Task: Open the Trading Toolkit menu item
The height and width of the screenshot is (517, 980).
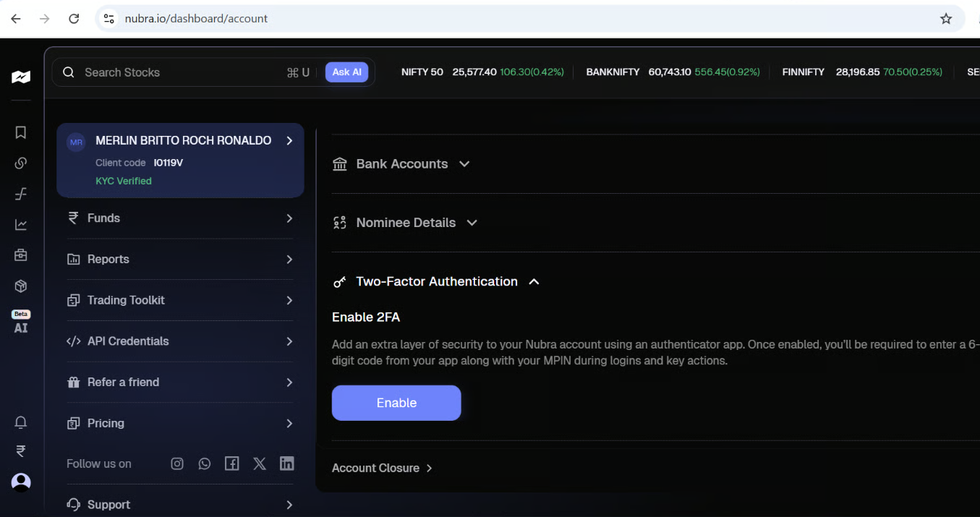Action: click(180, 300)
